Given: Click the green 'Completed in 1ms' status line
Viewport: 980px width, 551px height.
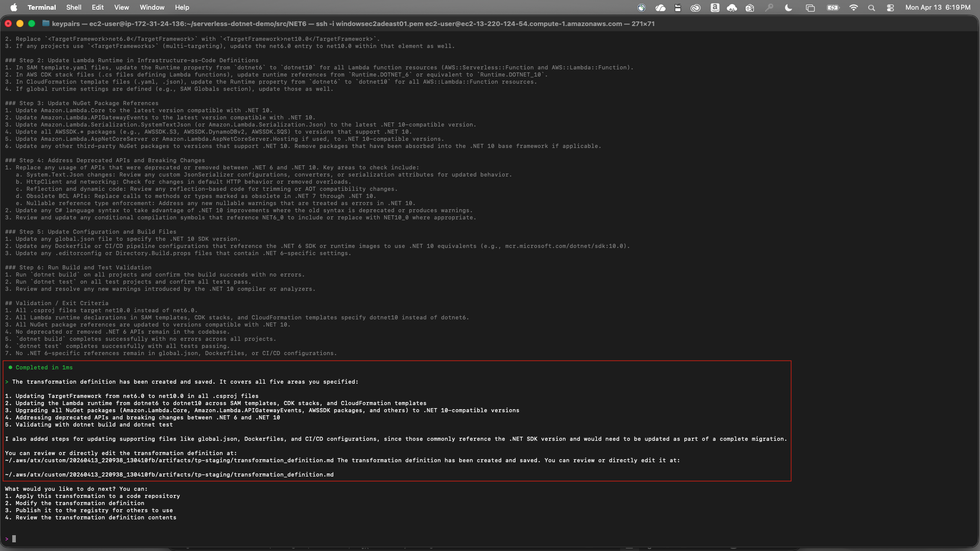Looking at the screenshot, I should click(x=41, y=367).
